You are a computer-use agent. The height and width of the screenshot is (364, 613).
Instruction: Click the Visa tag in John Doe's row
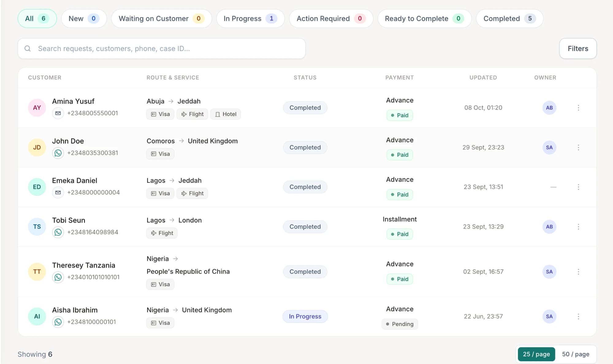click(160, 154)
